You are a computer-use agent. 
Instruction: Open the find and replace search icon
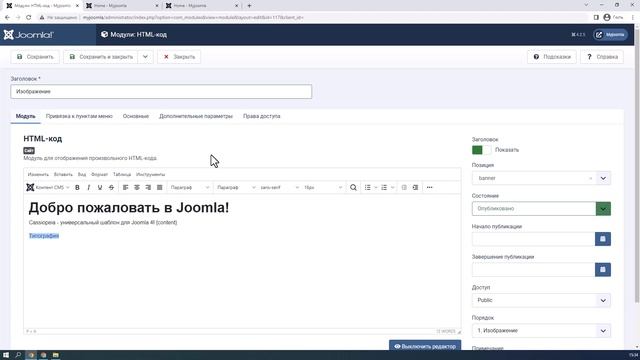(x=353, y=187)
